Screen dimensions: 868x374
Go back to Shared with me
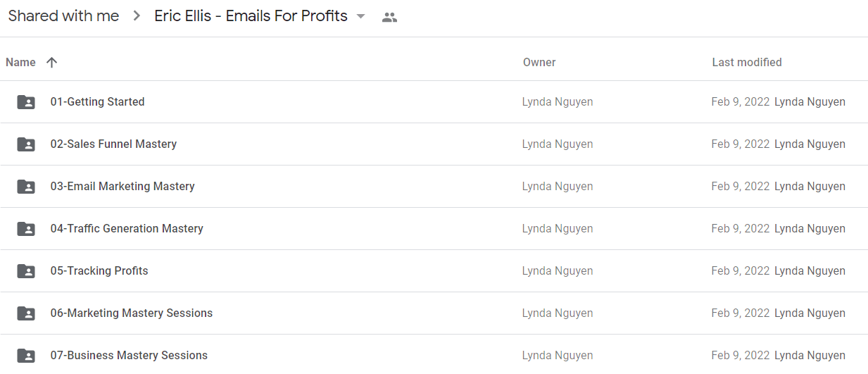63,16
